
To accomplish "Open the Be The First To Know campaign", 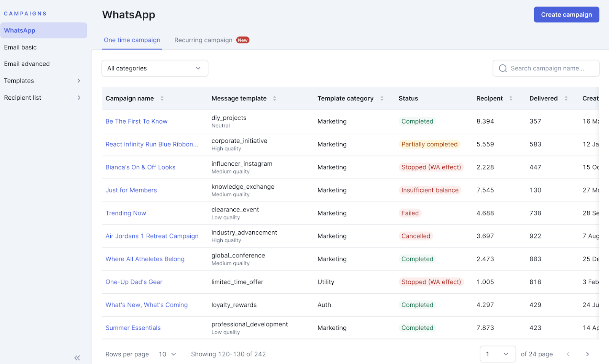I will 136,121.
